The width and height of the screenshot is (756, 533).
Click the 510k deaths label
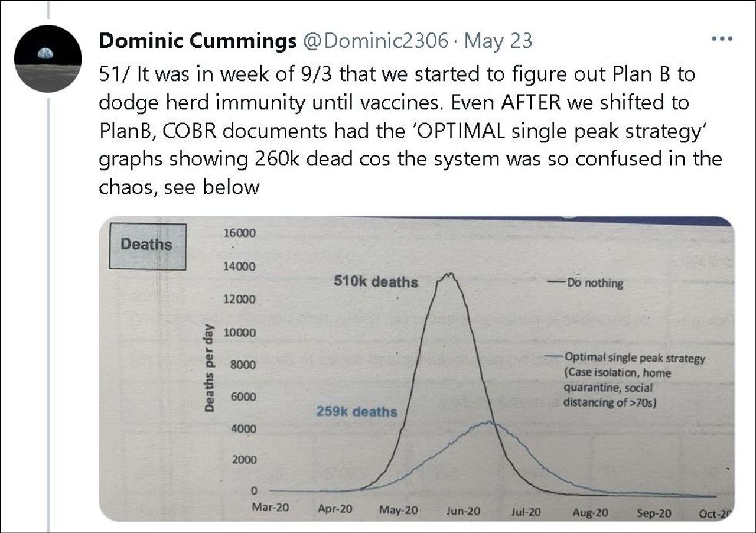pyautogui.click(x=376, y=282)
